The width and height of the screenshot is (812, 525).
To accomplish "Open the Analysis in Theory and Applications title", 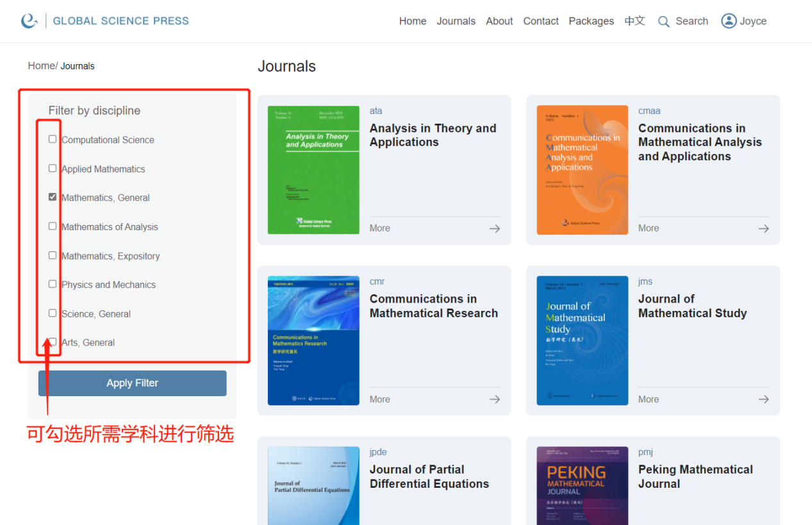I will click(x=433, y=135).
